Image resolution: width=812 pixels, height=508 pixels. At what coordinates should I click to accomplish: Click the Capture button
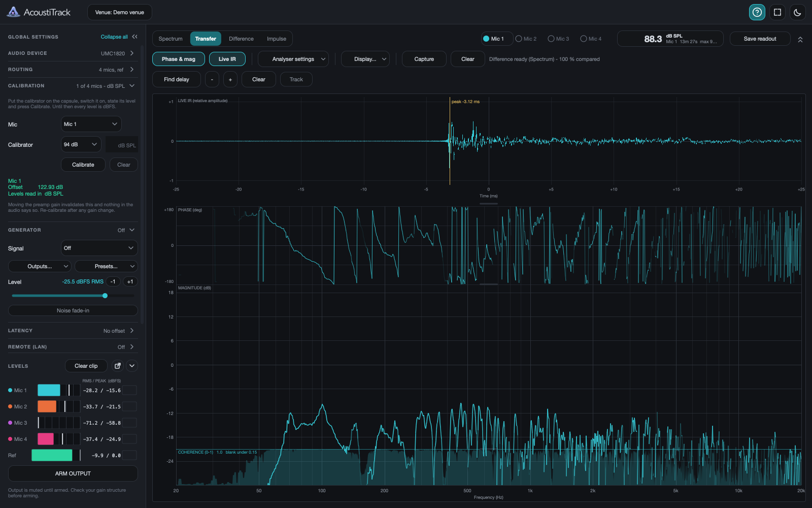click(424, 59)
